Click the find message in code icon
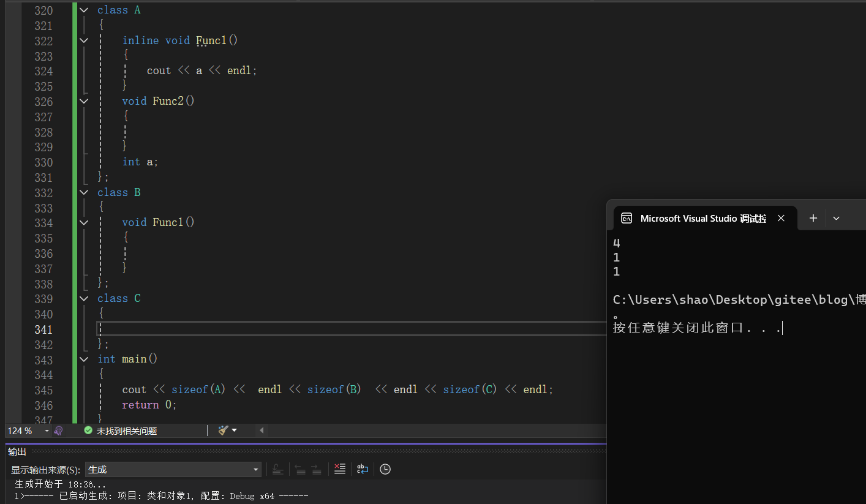This screenshot has height=504, width=866. coord(277,470)
